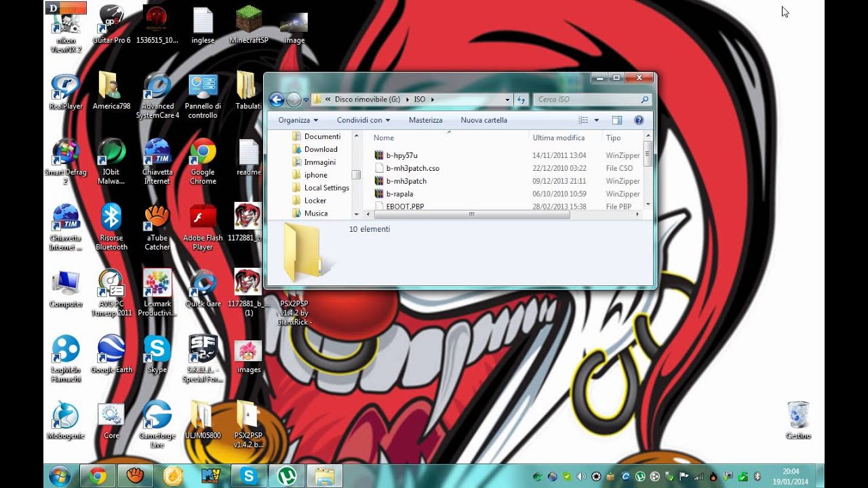The image size is (868, 488).
Task: Open the Windows Start button
Action: pyautogui.click(x=60, y=476)
